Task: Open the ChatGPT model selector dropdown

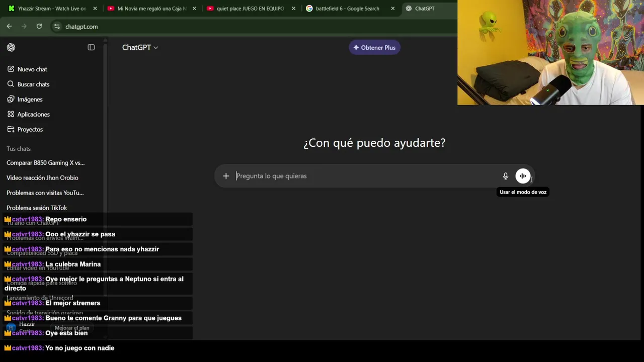Action: pyautogui.click(x=140, y=47)
